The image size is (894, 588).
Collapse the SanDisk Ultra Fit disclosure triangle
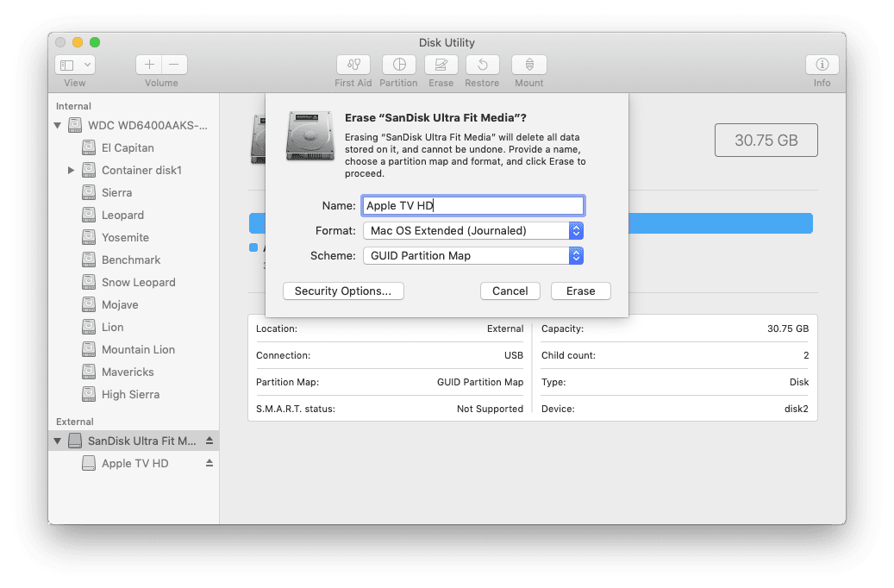pos(58,441)
